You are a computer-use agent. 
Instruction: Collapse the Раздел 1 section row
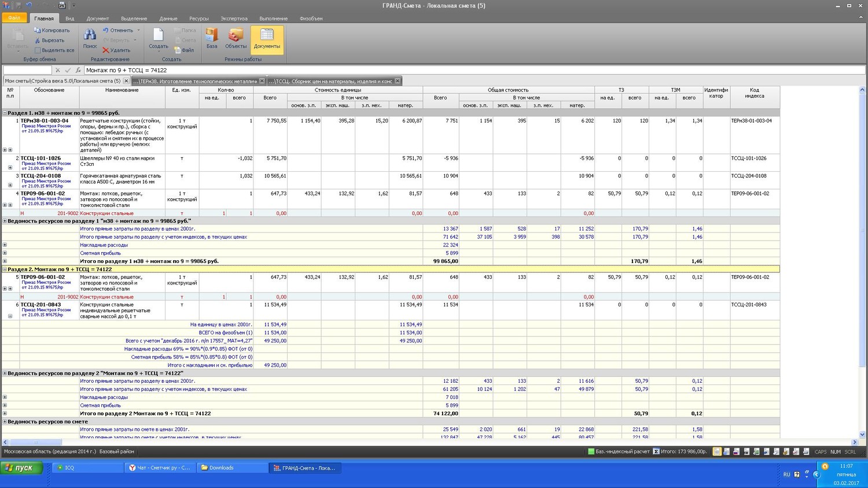5,113
